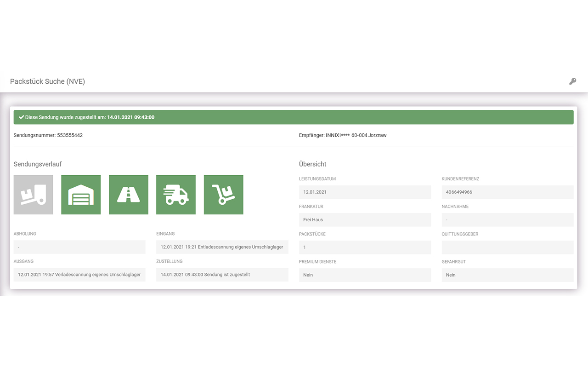Click the grey pickup hand-truck icon

click(x=34, y=195)
